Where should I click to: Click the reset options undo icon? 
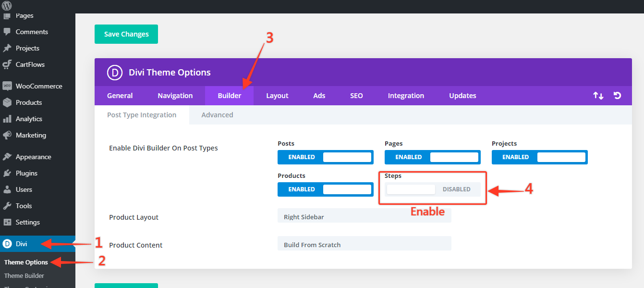pyautogui.click(x=618, y=96)
